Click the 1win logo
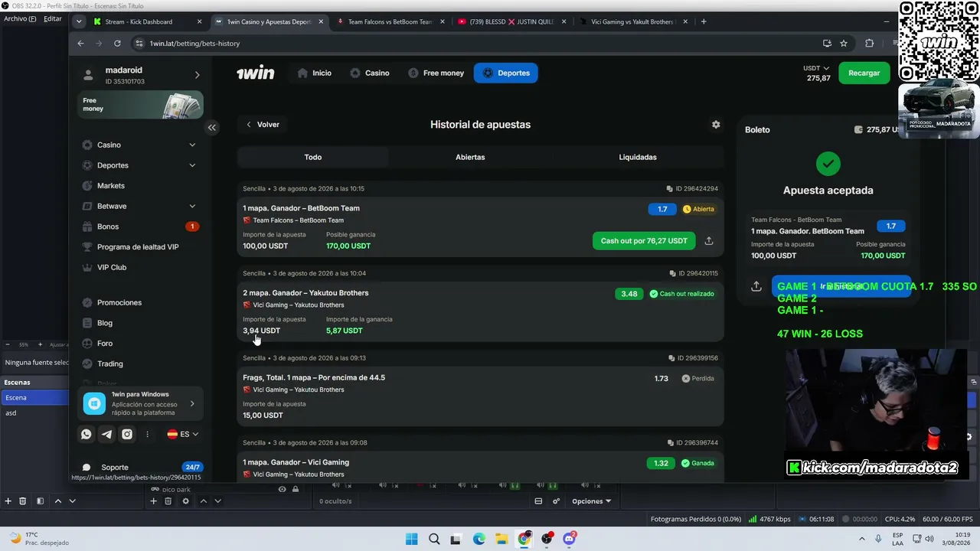 pyautogui.click(x=255, y=73)
